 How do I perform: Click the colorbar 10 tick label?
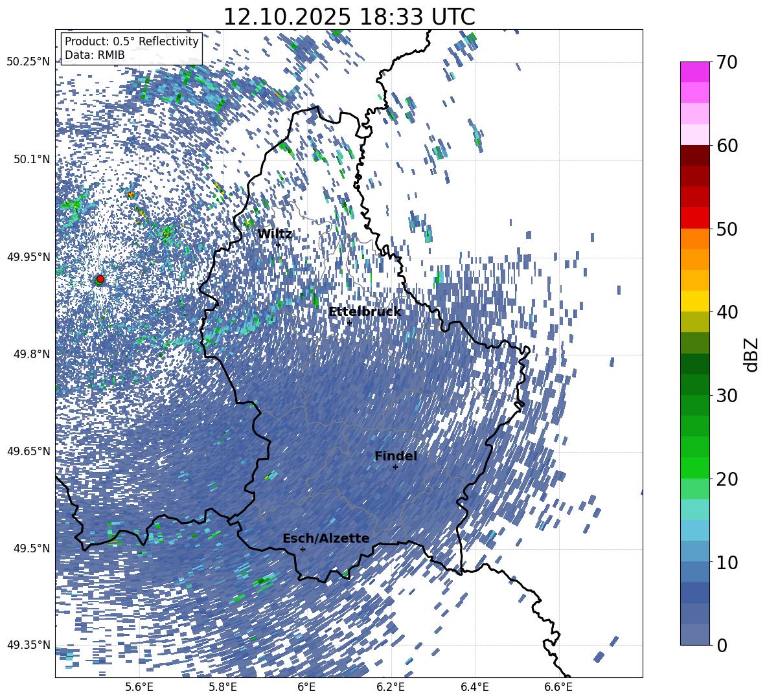(x=727, y=562)
